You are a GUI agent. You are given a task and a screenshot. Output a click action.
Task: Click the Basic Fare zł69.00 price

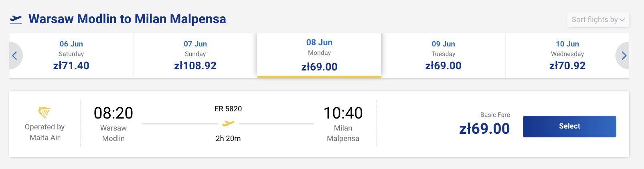(484, 129)
